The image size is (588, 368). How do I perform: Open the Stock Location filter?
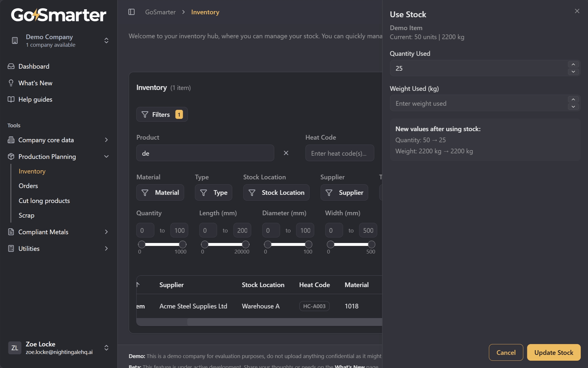click(276, 192)
